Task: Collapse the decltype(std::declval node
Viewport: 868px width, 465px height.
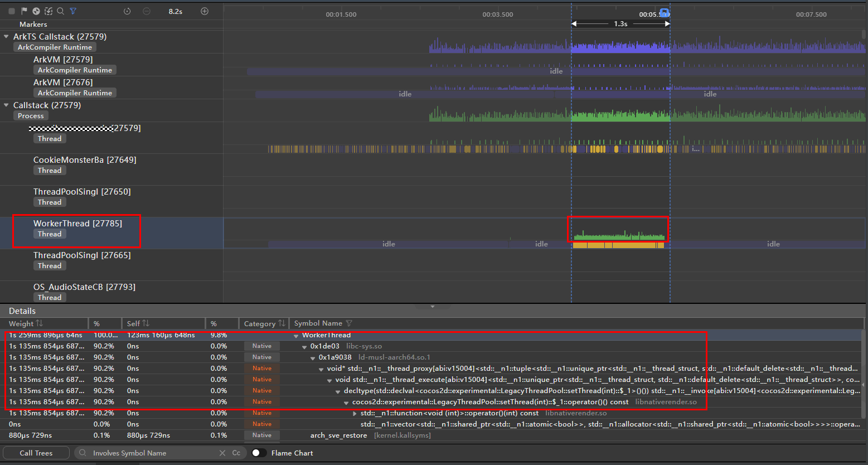Action: point(338,391)
